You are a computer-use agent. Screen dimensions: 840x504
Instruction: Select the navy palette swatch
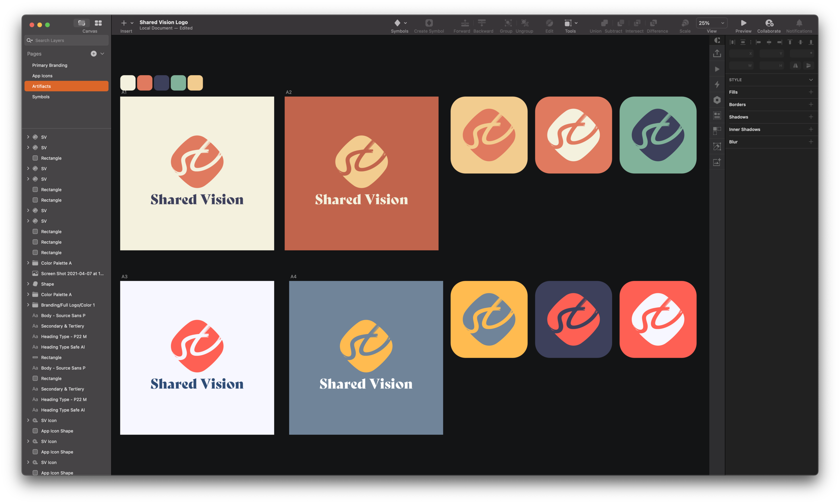[x=161, y=83]
